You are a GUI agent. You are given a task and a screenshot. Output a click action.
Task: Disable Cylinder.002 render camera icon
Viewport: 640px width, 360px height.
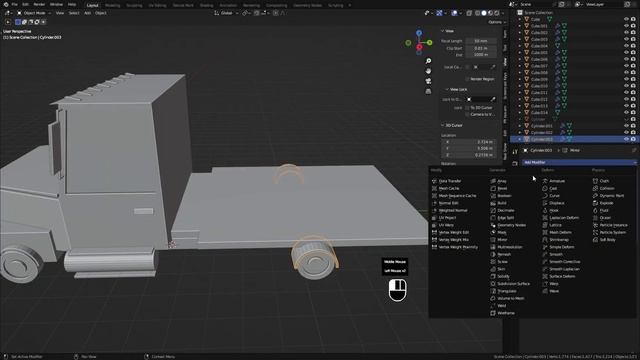coord(633,132)
